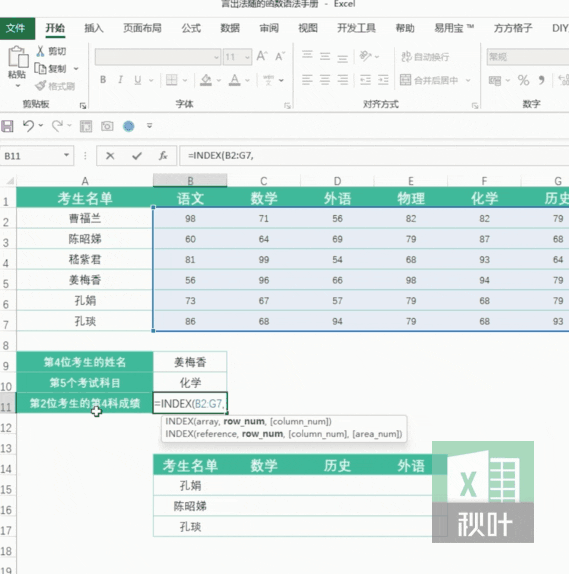Switch to the 公式 Formulas tab

(x=191, y=28)
